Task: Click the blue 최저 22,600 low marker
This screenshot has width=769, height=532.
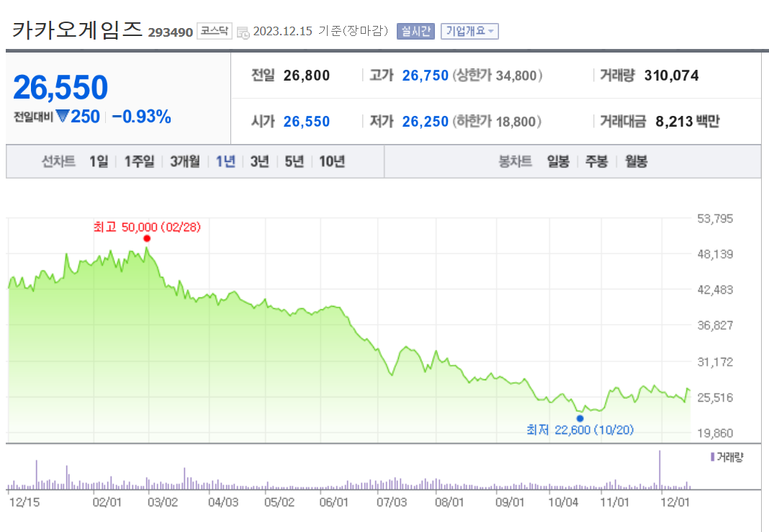Action: pyautogui.click(x=580, y=418)
